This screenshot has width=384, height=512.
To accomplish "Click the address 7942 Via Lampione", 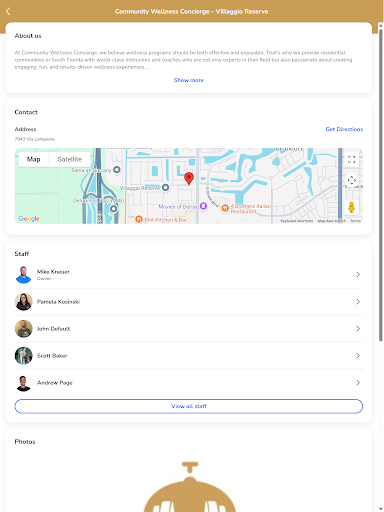I will coord(35,139).
